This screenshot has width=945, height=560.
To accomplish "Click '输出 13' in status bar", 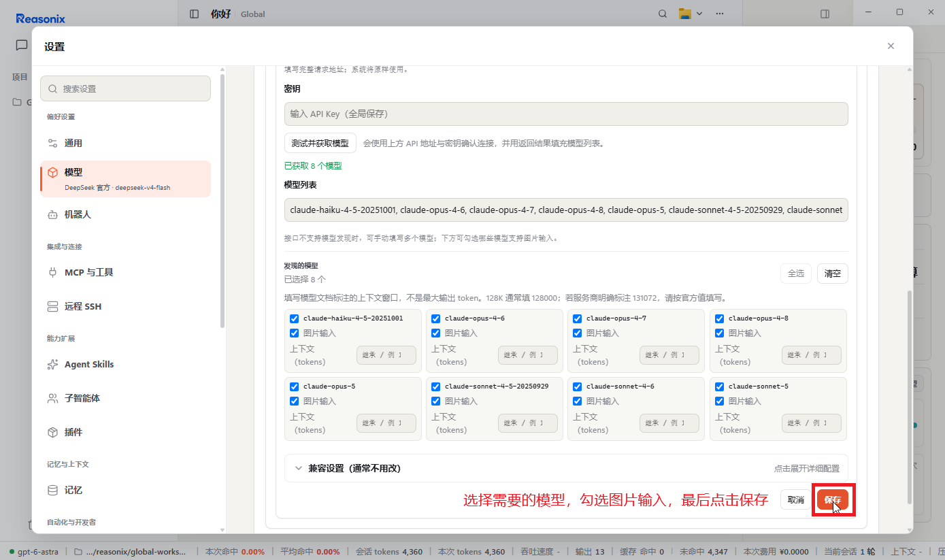I will [589, 552].
